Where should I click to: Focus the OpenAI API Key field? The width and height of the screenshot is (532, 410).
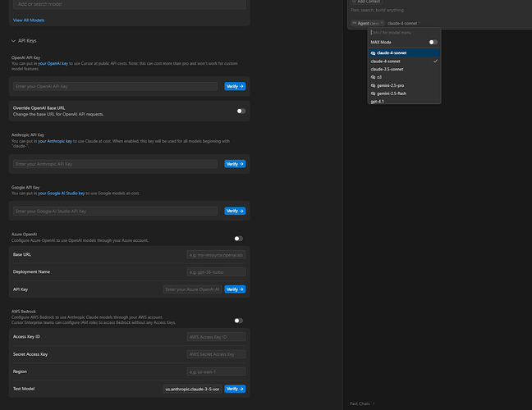115,86
